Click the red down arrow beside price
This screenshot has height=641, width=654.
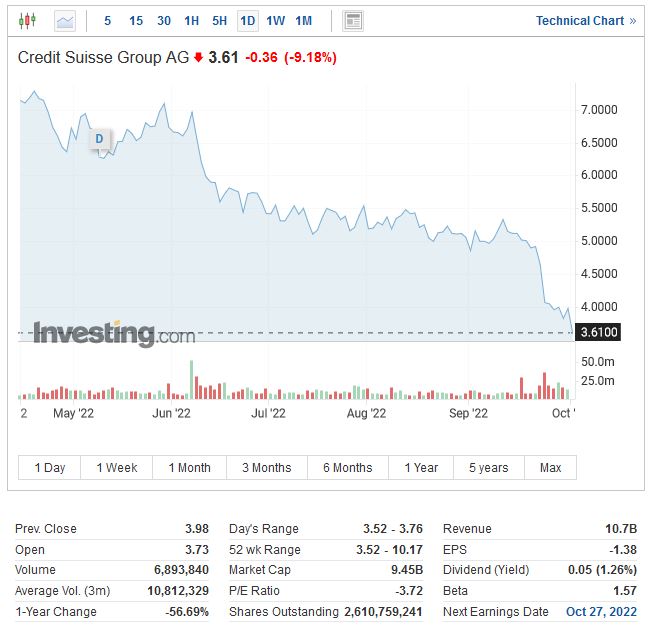[x=198, y=58]
